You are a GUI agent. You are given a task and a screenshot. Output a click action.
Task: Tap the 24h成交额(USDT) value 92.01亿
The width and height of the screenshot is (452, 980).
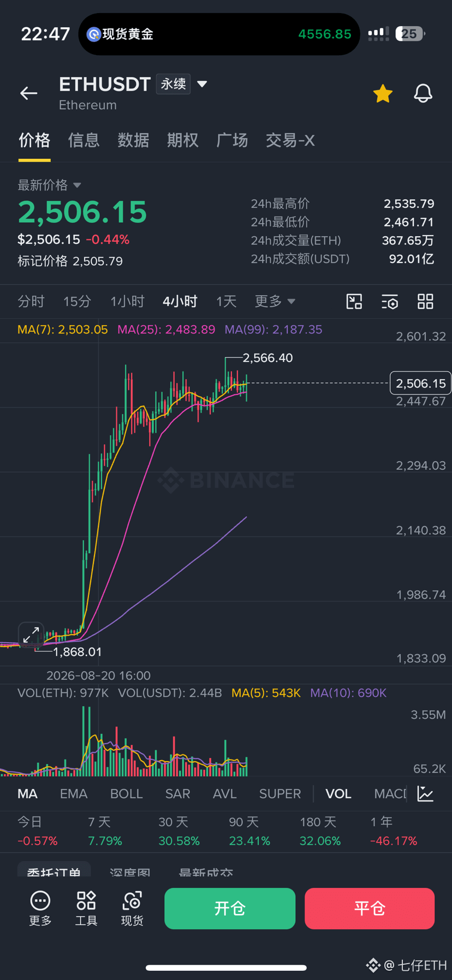412,259
